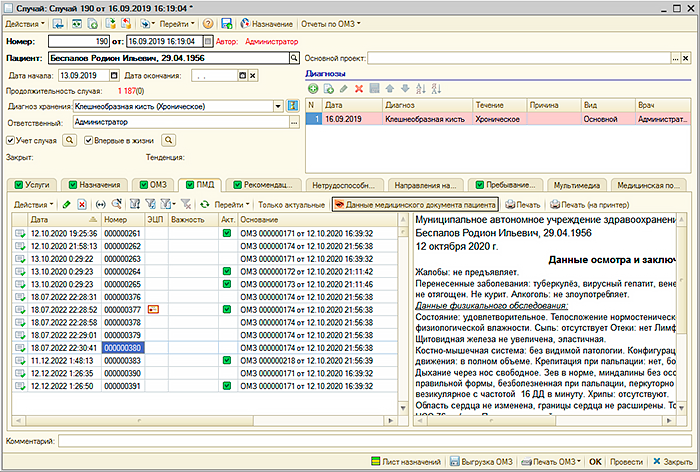Toggle the Учет случая checkbox

10,140
